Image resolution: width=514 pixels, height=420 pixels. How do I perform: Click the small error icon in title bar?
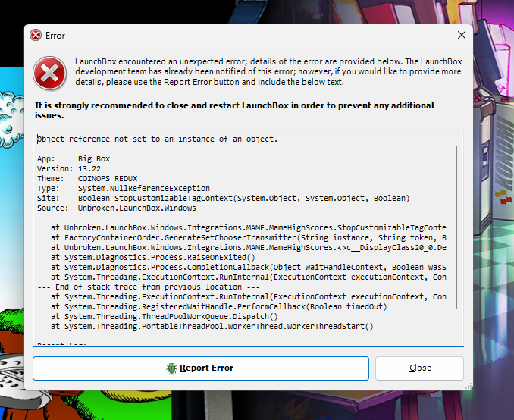click(36, 35)
